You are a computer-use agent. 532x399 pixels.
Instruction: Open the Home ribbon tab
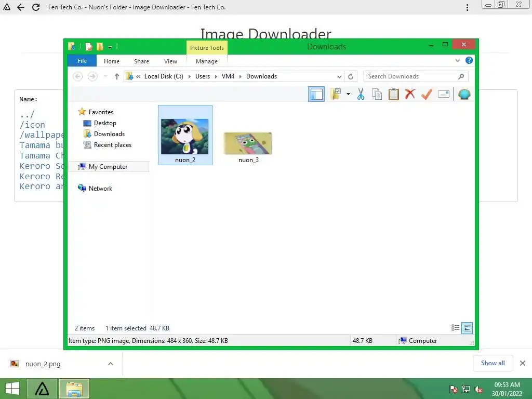(x=112, y=61)
